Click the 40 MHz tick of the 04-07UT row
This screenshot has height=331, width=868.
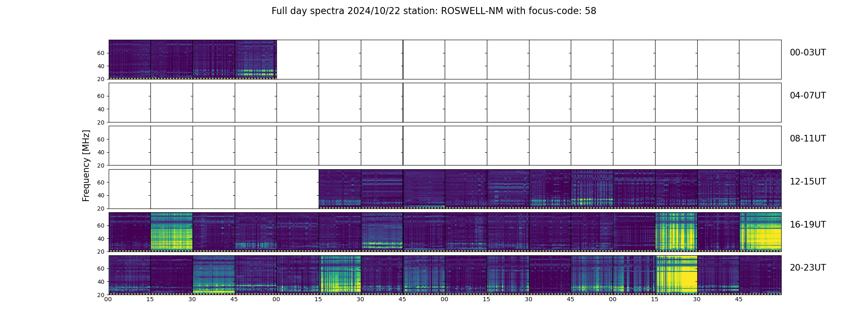tap(101, 109)
